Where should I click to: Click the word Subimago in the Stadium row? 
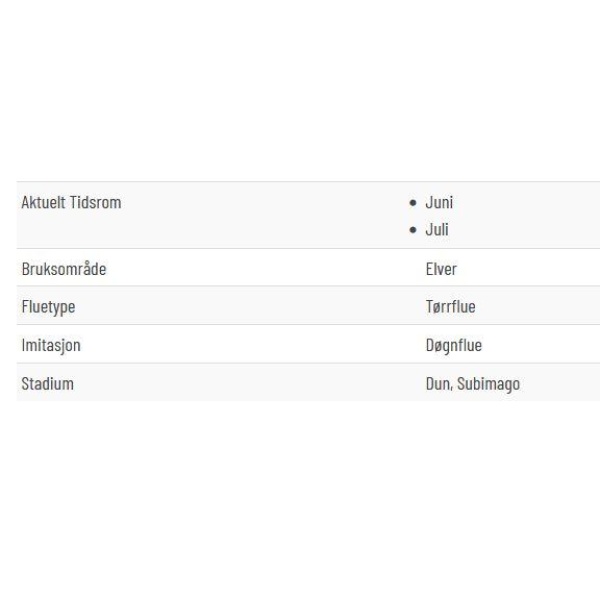click(x=489, y=384)
